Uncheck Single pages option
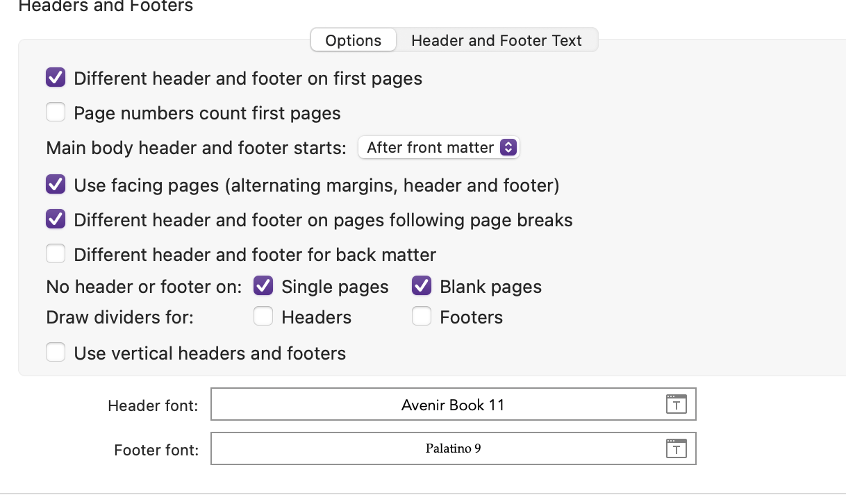 (x=263, y=286)
